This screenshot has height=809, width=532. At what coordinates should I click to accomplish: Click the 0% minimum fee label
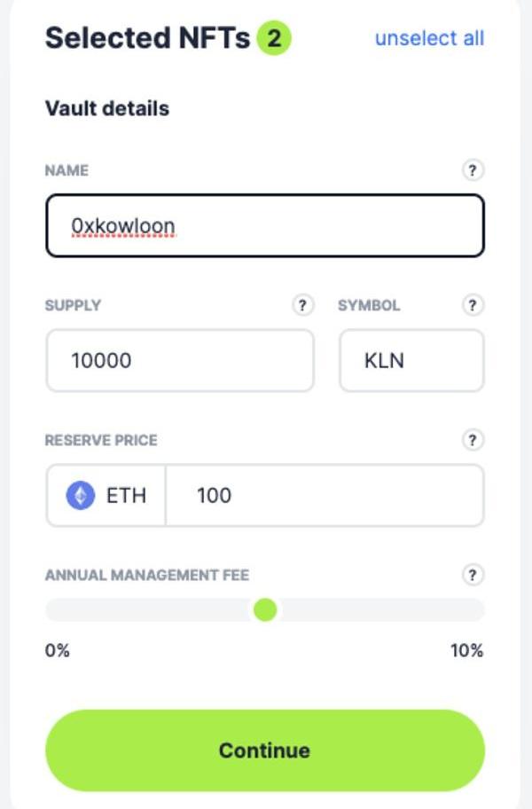click(58, 650)
